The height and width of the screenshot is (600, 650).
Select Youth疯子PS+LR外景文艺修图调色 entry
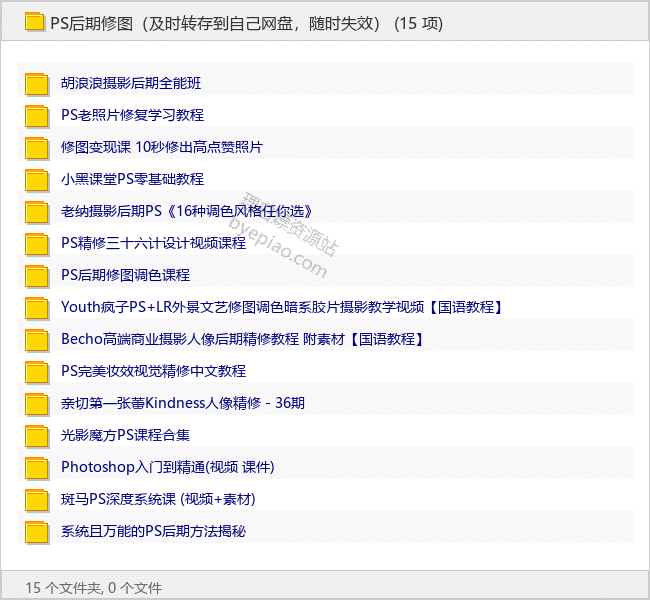(x=282, y=307)
